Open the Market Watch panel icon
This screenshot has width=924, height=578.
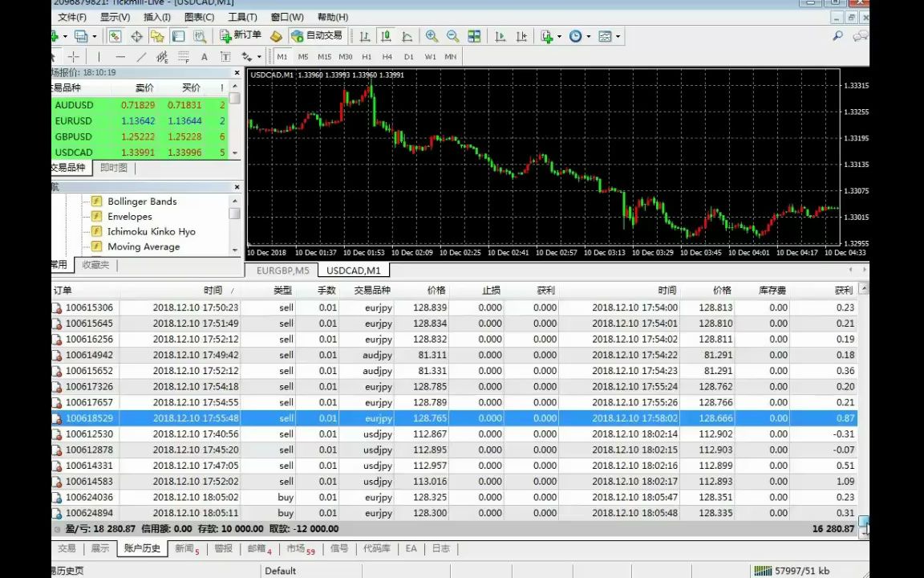pyautogui.click(x=115, y=36)
